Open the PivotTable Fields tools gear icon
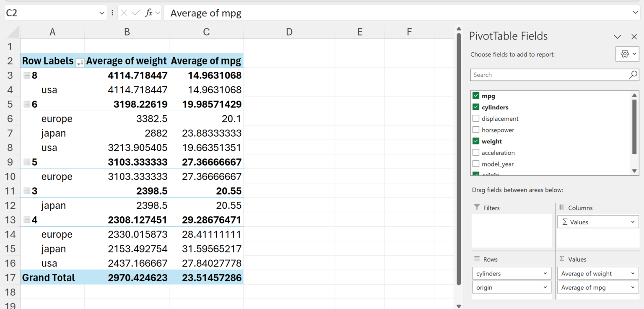Screen dimensions: 644x309 pos(624,54)
